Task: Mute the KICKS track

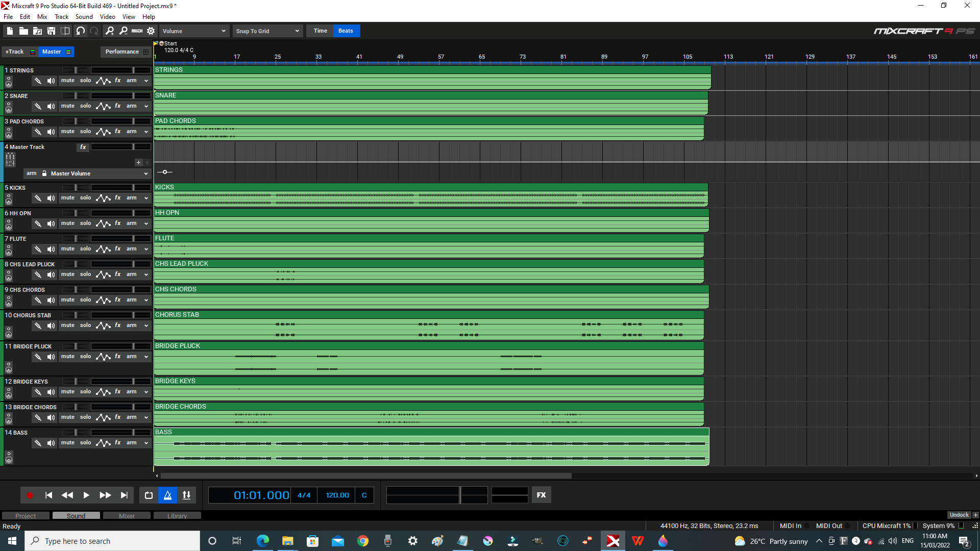Action: coord(68,198)
